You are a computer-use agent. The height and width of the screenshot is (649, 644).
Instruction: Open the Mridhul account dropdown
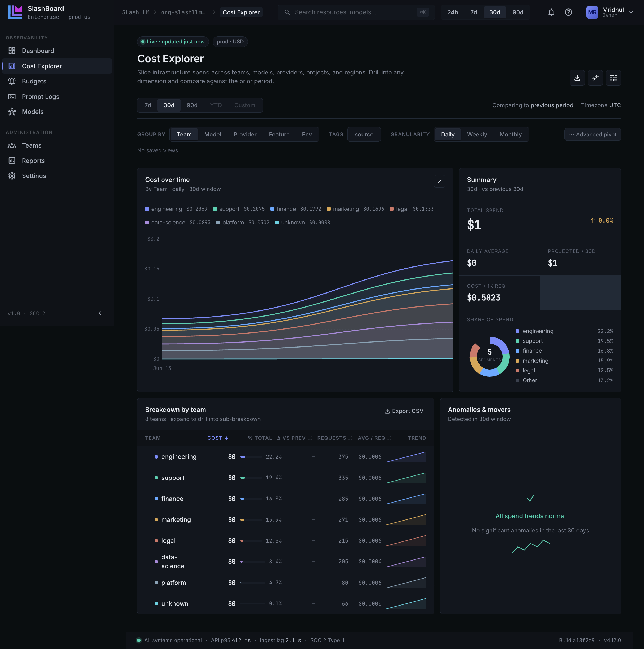tap(609, 12)
